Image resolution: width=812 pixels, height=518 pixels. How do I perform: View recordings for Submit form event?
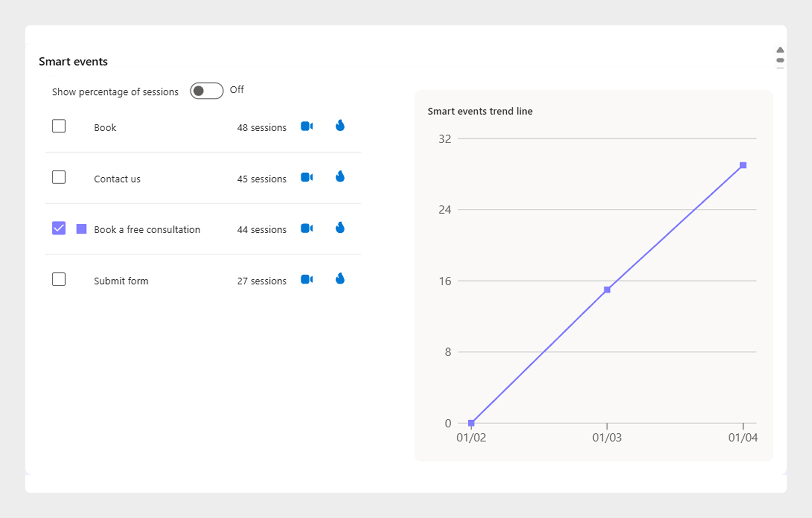(x=307, y=279)
